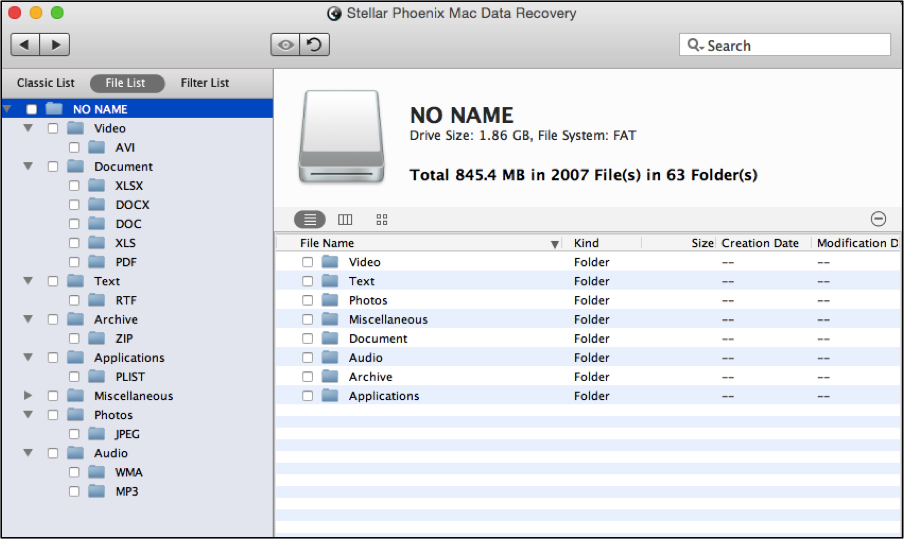
Task: Click the DOCX folder icon in tree
Action: [96, 204]
